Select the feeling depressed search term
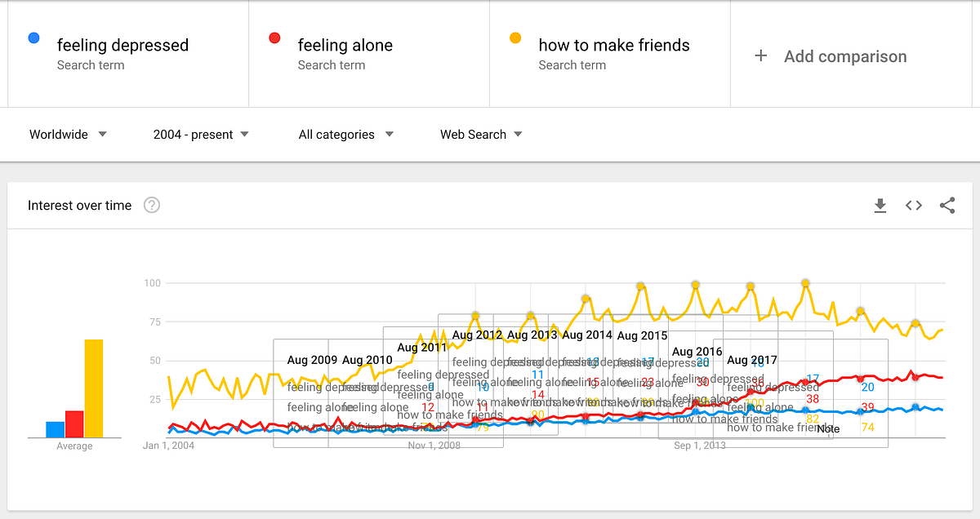 [x=122, y=46]
